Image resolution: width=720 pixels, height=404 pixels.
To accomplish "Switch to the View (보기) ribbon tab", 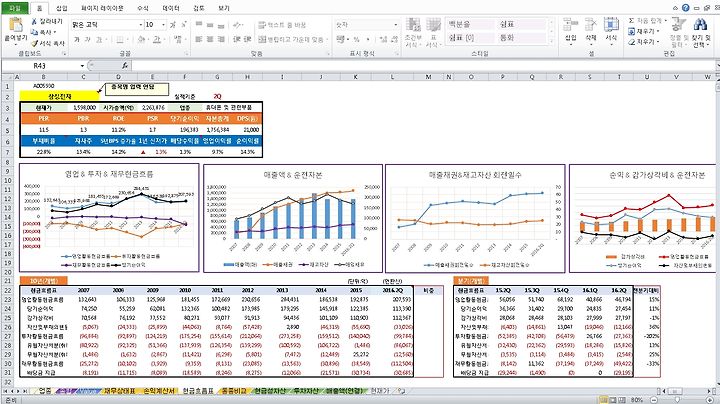I will [224, 8].
